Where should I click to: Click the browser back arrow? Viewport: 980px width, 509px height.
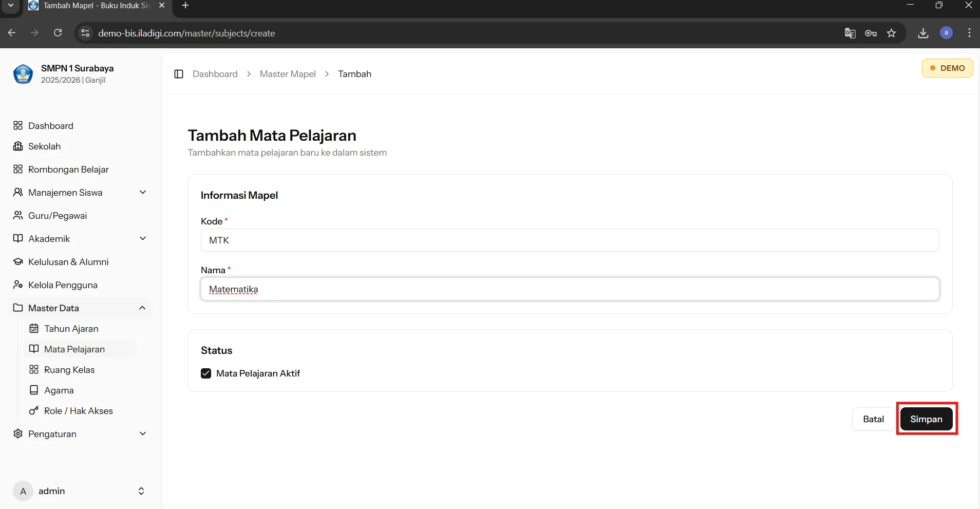click(12, 33)
